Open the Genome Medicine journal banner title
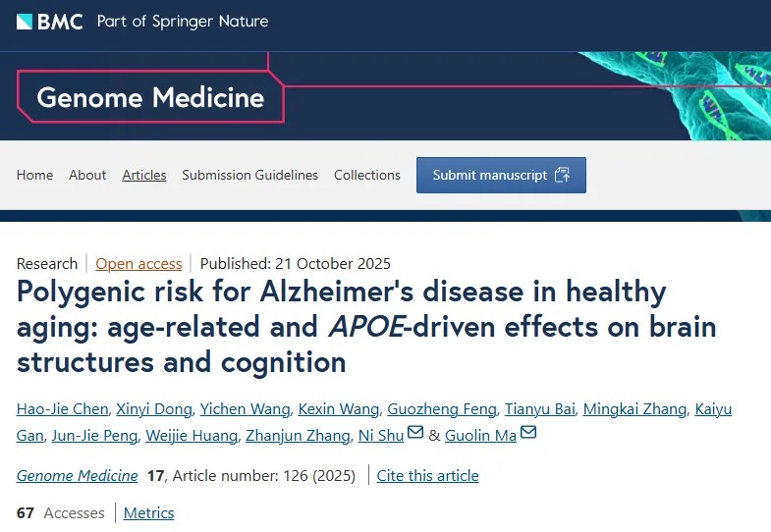The image size is (771, 532). coord(150,98)
